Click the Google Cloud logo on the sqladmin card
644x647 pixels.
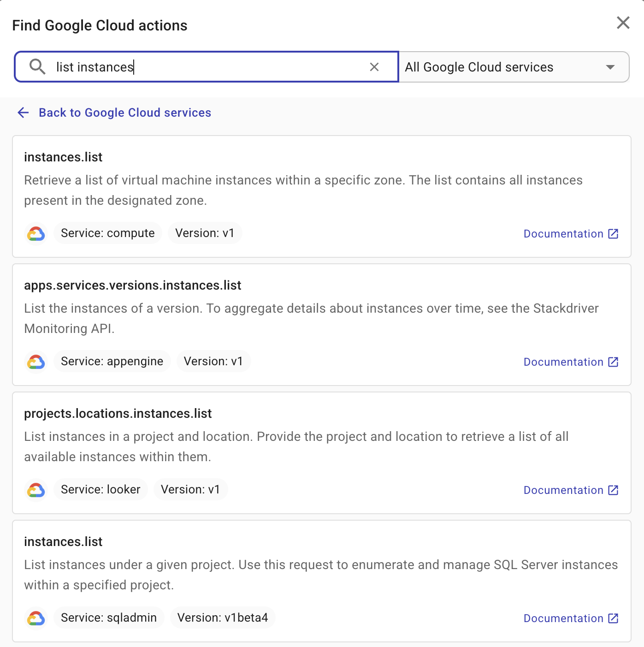(x=36, y=618)
